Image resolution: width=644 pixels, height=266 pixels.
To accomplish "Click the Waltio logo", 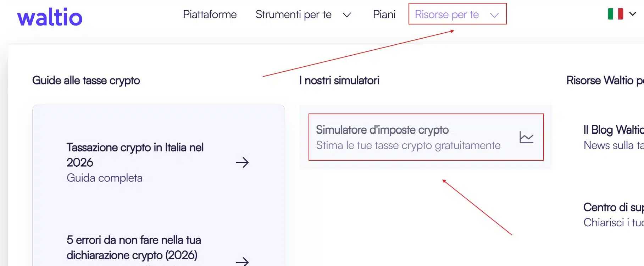I will pyautogui.click(x=50, y=17).
